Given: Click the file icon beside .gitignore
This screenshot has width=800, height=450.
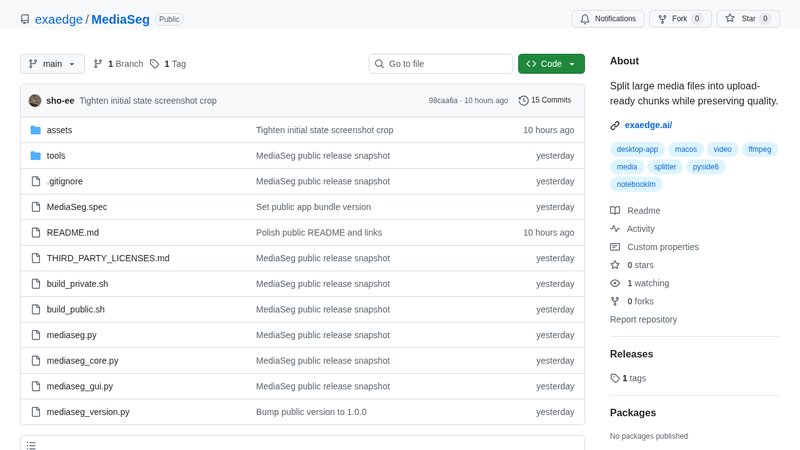Looking at the screenshot, I should (36, 181).
